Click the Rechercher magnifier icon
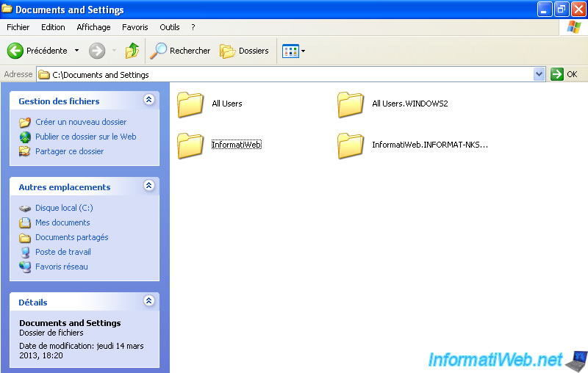Screen dimensions: 588x373 [x=158, y=51]
